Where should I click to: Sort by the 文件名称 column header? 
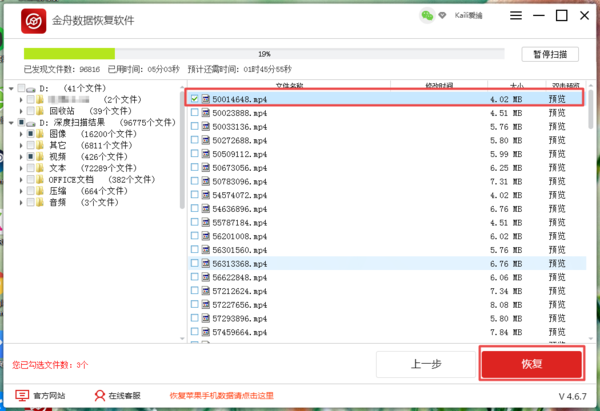point(289,85)
